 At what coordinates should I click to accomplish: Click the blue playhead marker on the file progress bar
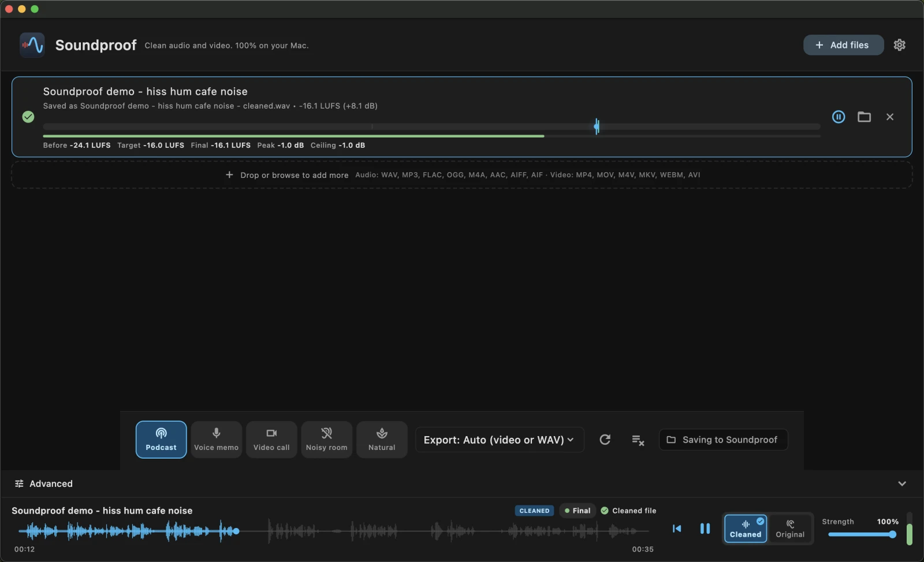tap(597, 126)
